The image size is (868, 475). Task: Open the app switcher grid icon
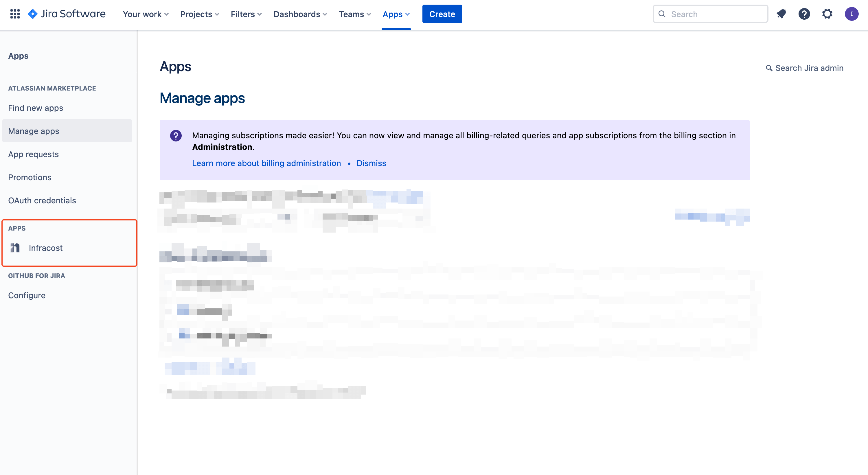(x=15, y=14)
